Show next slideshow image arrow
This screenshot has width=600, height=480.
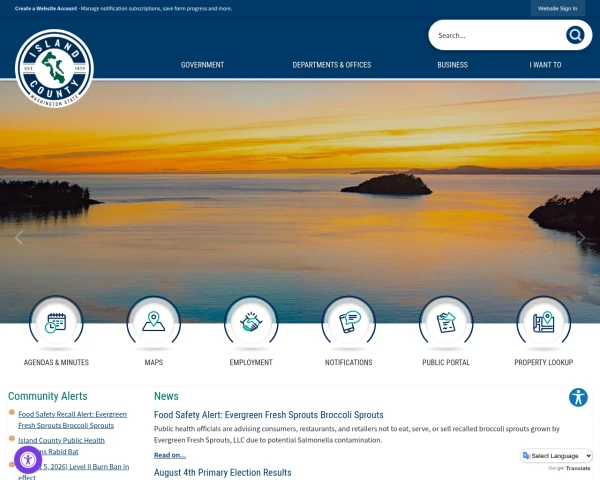pyautogui.click(x=581, y=238)
